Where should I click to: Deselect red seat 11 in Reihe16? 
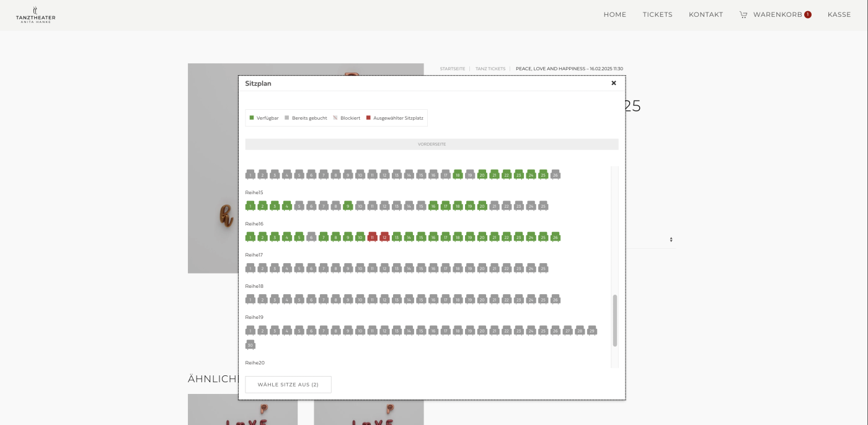coord(372,237)
